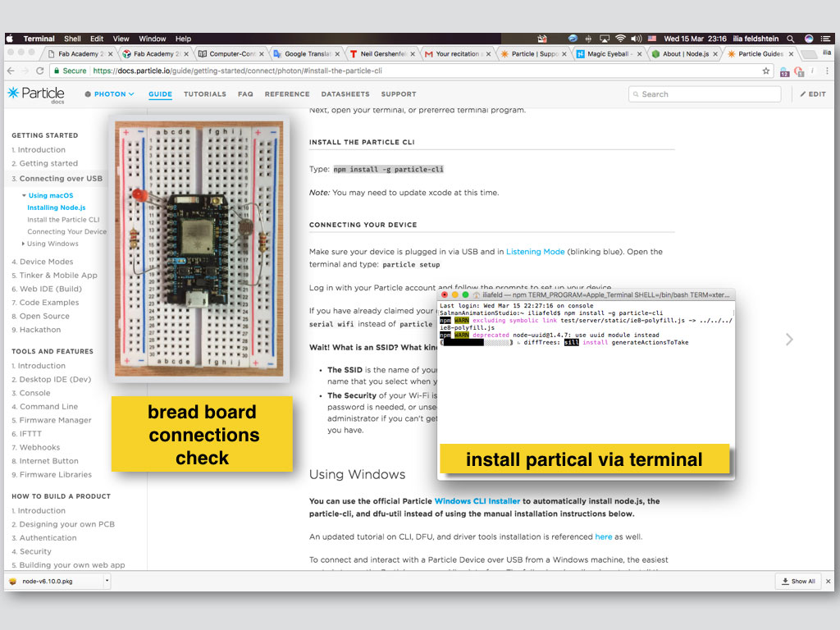
Task: Close the downloads bar
Action: [x=829, y=582]
